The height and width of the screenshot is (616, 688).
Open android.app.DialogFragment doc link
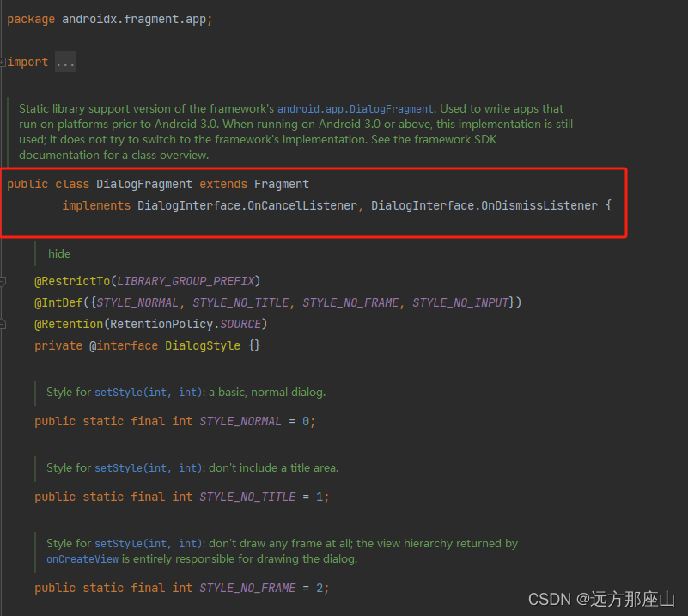point(355,109)
